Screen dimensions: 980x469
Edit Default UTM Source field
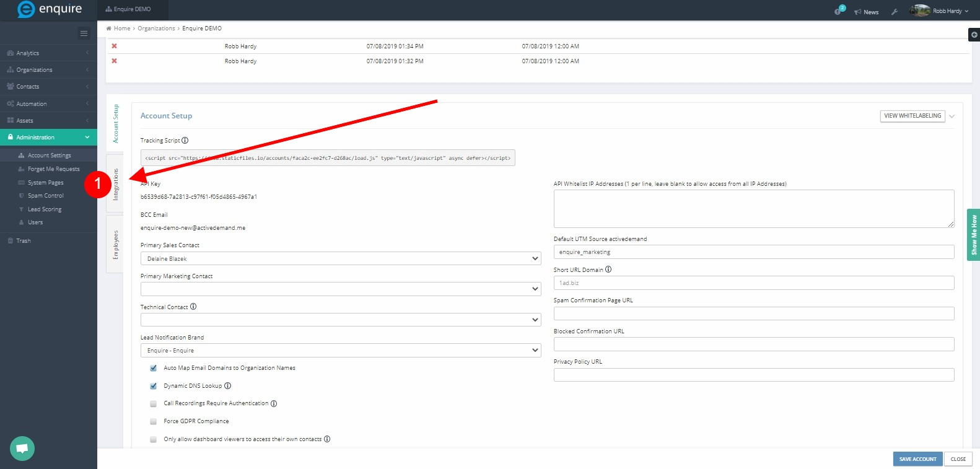click(754, 252)
